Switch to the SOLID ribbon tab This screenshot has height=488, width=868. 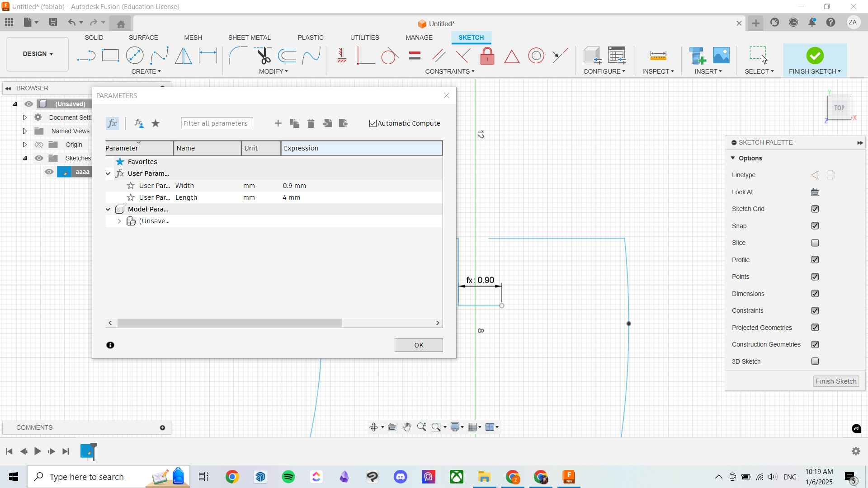pos(94,38)
